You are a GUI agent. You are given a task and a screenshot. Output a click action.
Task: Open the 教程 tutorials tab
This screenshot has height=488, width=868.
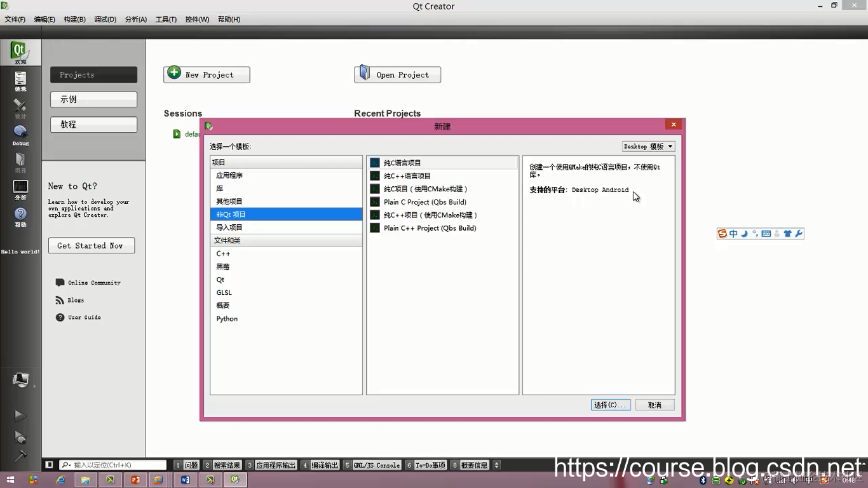click(x=93, y=125)
